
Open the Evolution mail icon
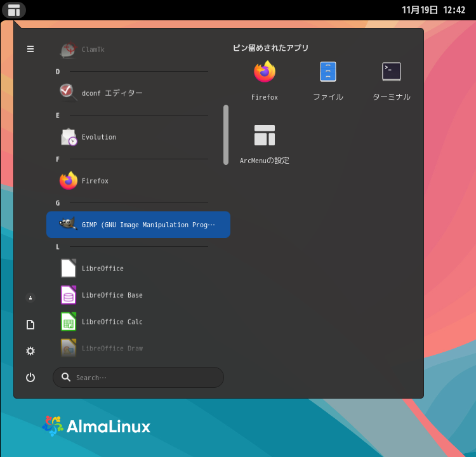tap(69, 137)
